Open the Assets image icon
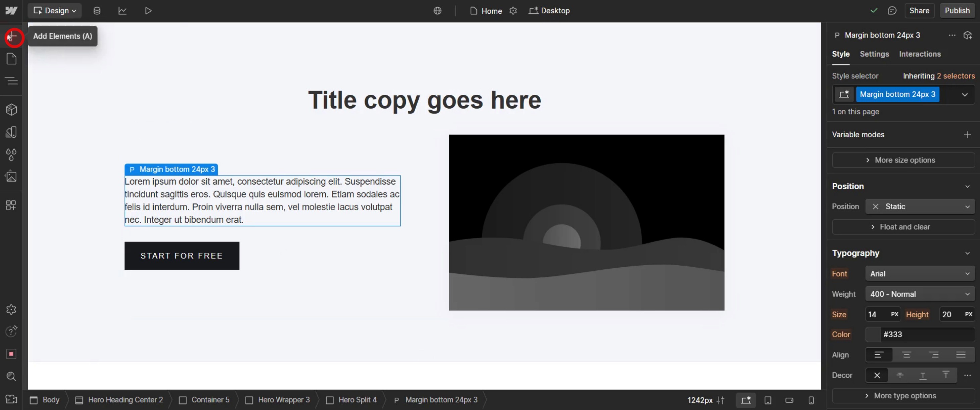Viewport: 980px width, 410px height. click(x=12, y=176)
